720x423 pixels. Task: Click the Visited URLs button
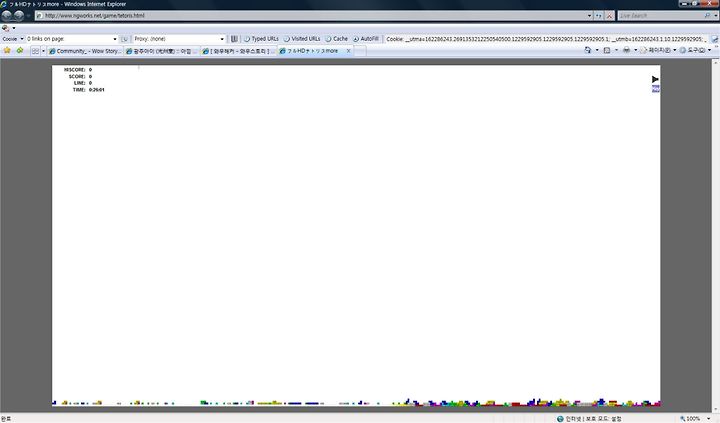[302, 39]
